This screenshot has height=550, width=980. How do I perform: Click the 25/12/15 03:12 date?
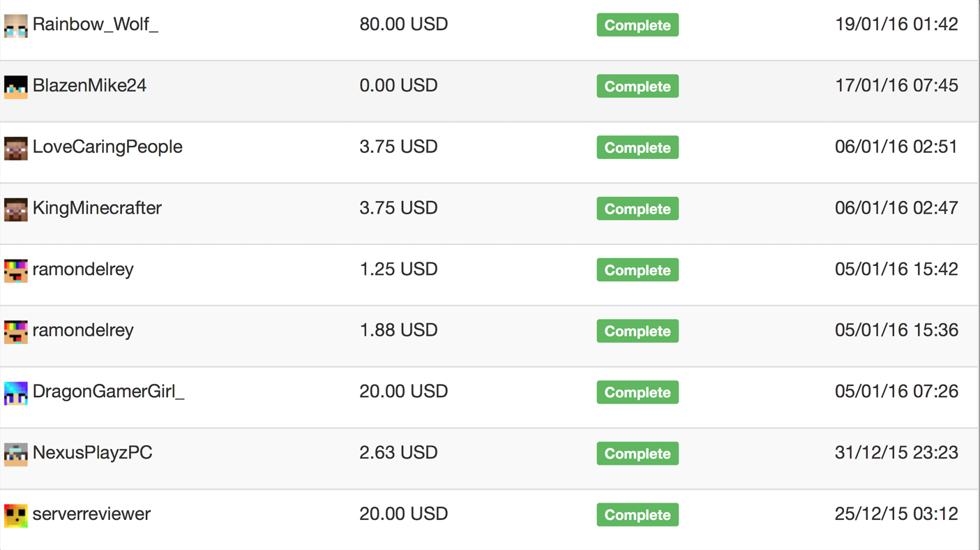[x=896, y=514]
